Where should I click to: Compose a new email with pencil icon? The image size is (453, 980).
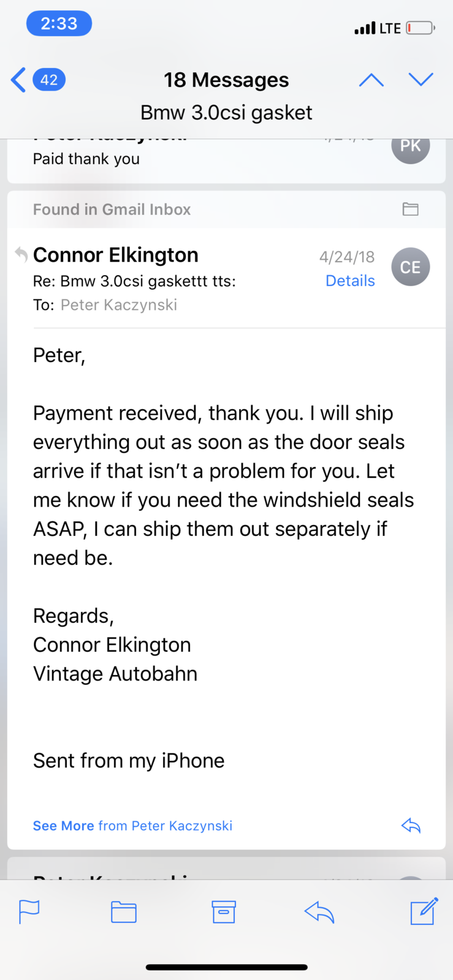pos(424,911)
